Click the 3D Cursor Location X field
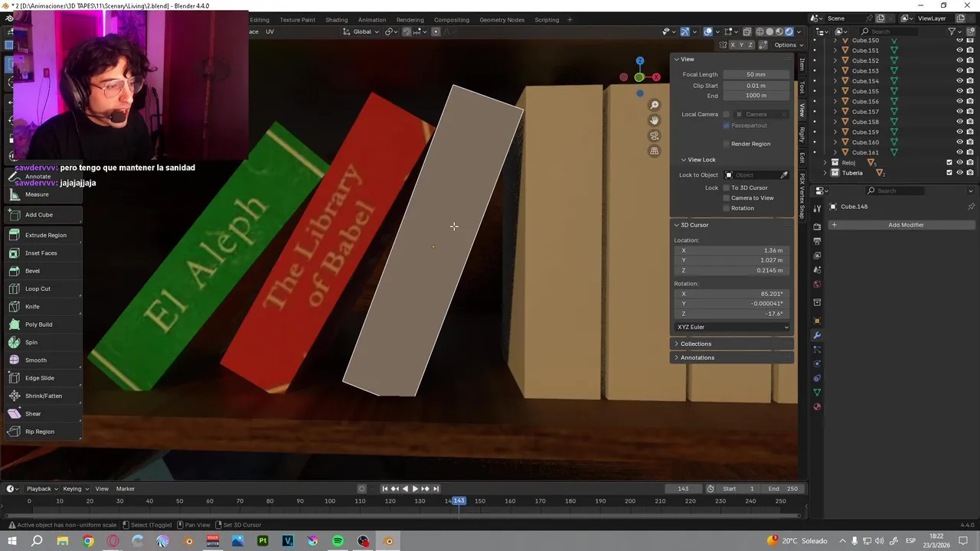The image size is (980, 551). click(732, 250)
